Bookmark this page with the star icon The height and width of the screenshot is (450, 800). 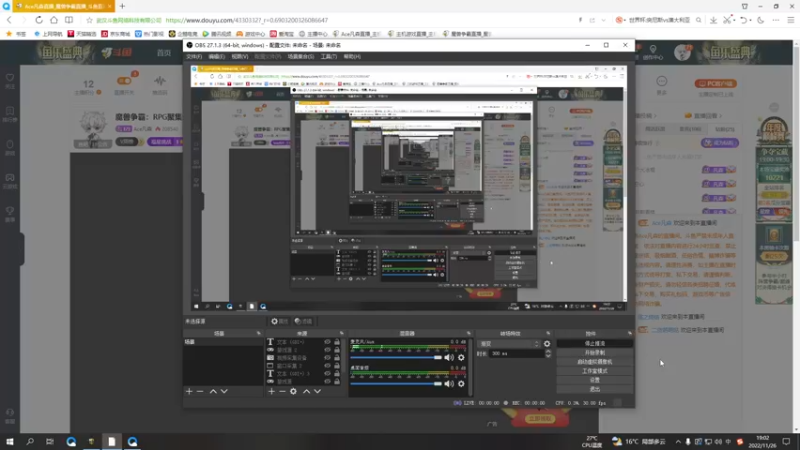(x=89, y=20)
